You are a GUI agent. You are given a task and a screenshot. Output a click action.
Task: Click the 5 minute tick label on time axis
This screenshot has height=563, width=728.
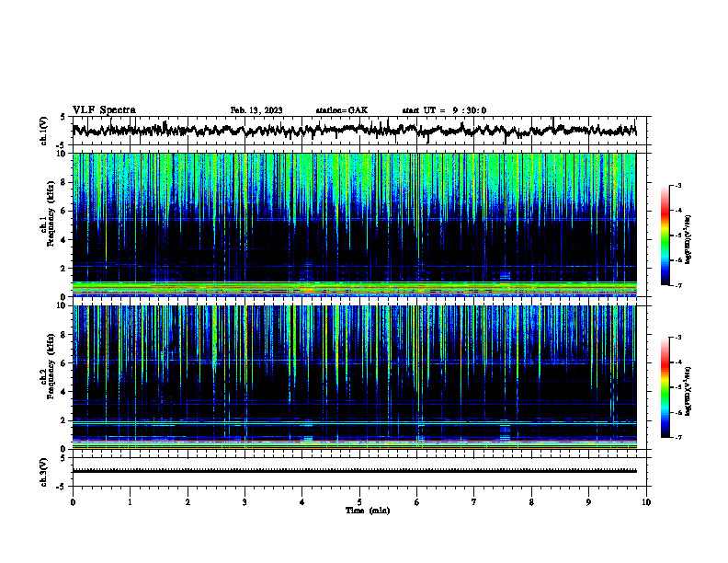click(x=359, y=502)
